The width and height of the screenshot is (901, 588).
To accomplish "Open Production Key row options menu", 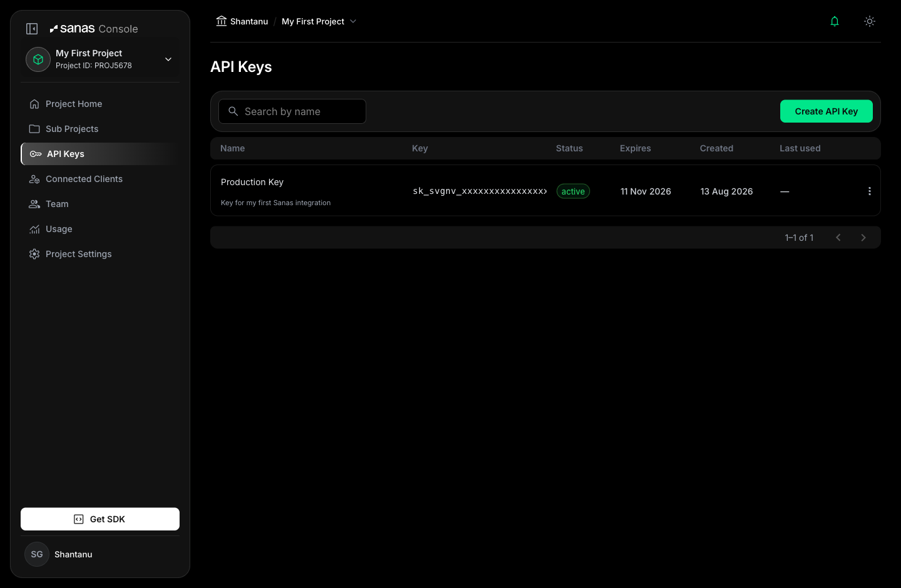I will (x=869, y=191).
